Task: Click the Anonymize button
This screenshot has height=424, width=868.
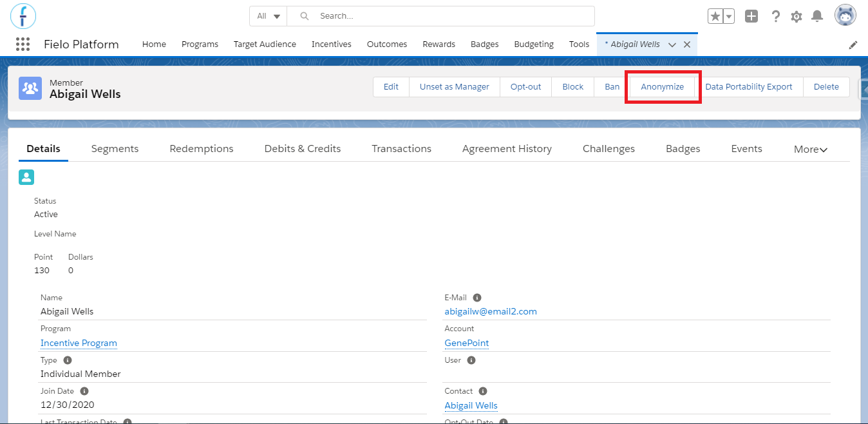Action: point(663,87)
